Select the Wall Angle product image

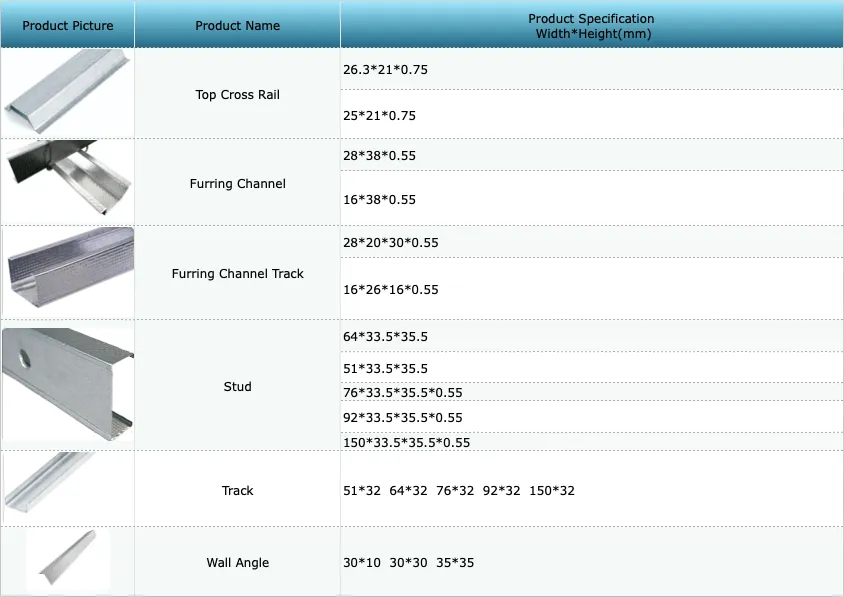coord(68,559)
